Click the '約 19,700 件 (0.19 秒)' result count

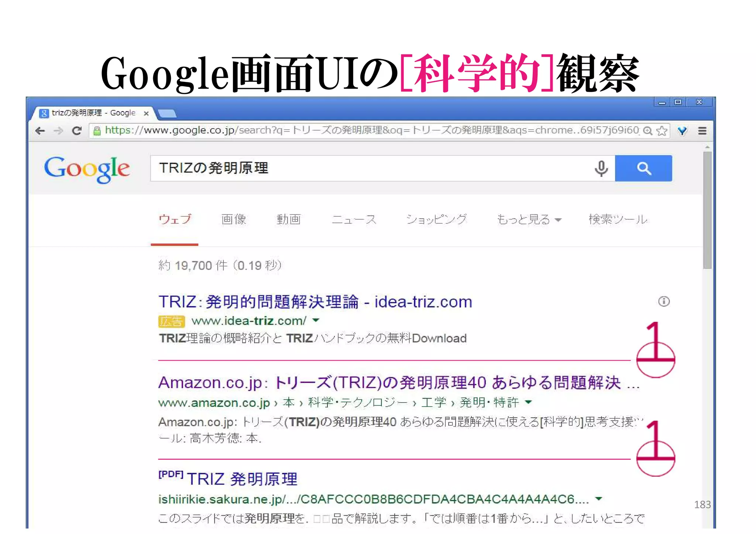220,265
